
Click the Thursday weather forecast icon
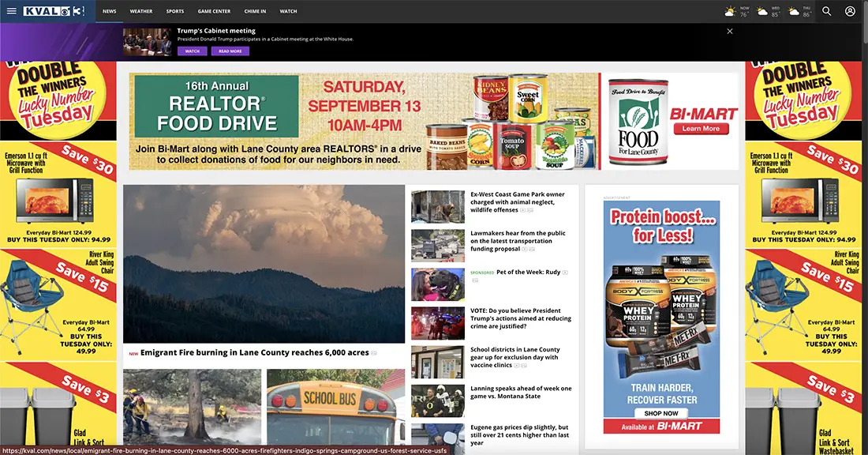click(794, 11)
